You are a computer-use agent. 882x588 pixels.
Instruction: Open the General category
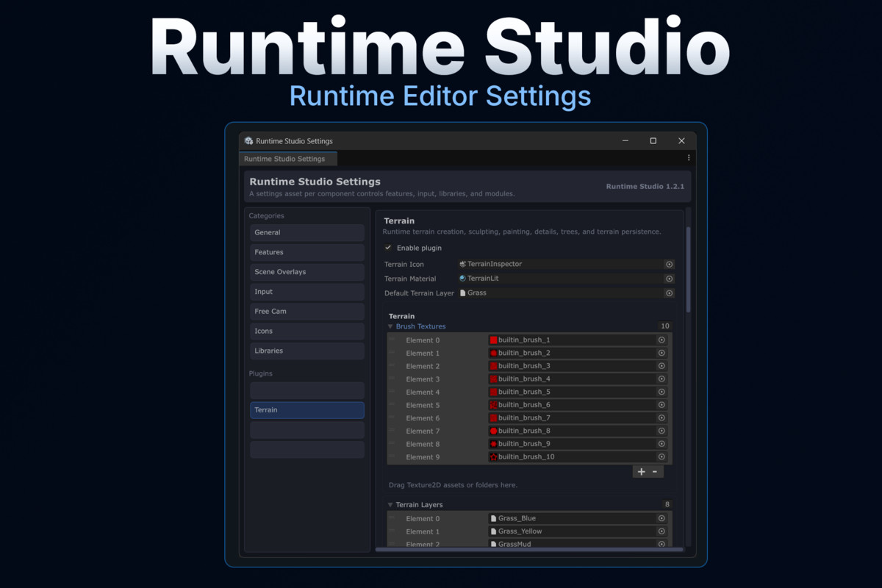coord(307,232)
